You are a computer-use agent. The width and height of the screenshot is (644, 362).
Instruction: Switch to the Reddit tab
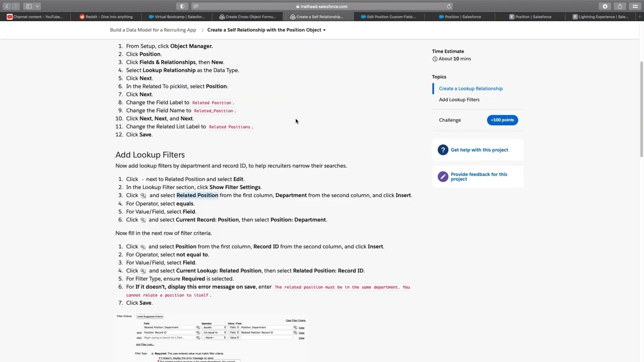tap(106, 17)
